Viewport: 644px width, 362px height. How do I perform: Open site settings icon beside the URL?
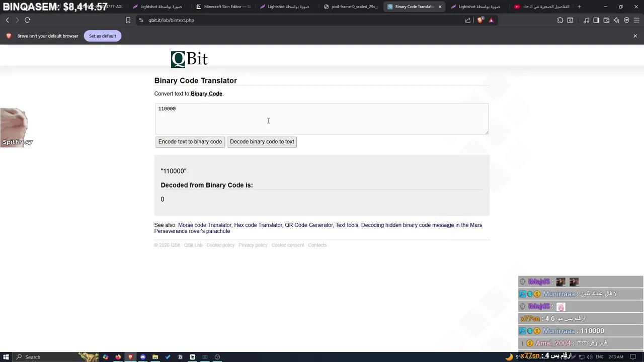(x=141, y=20)
